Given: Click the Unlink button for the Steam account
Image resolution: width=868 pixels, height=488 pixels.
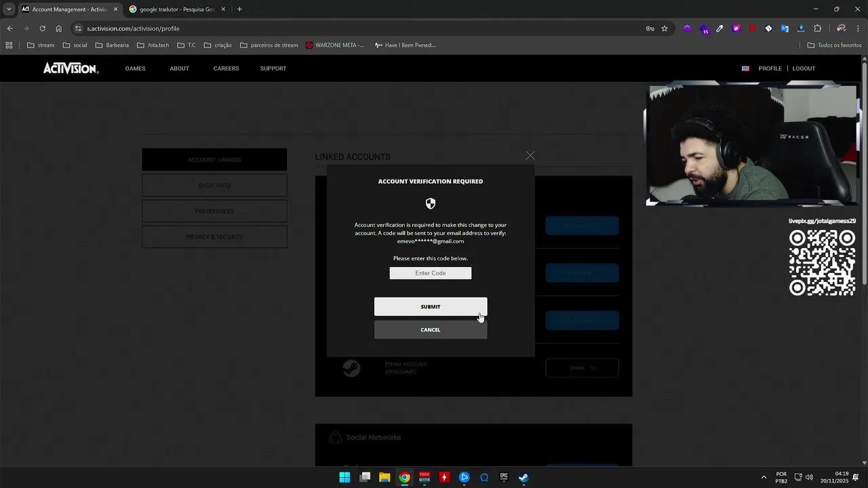Looking at the screenshot, I should 582,367.
